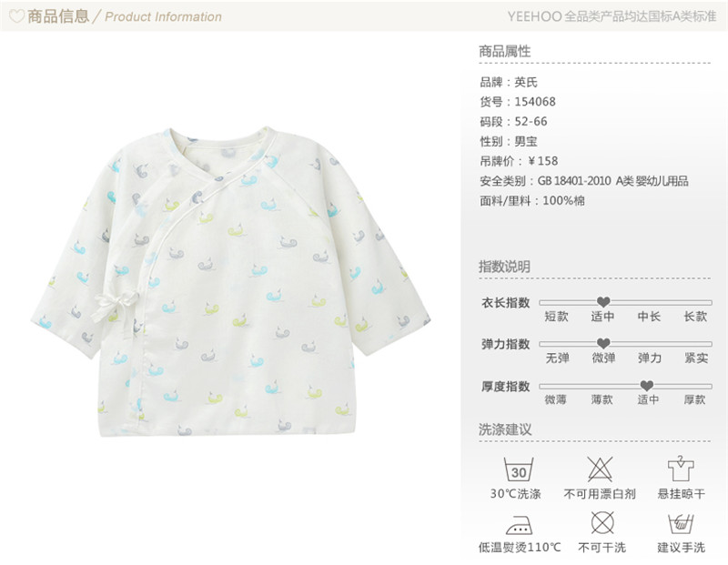Image resolution: width=728 pixels, height=565 pixels.
Task: Click the 商品信息 Product Information heading
Action: (125, 16)
